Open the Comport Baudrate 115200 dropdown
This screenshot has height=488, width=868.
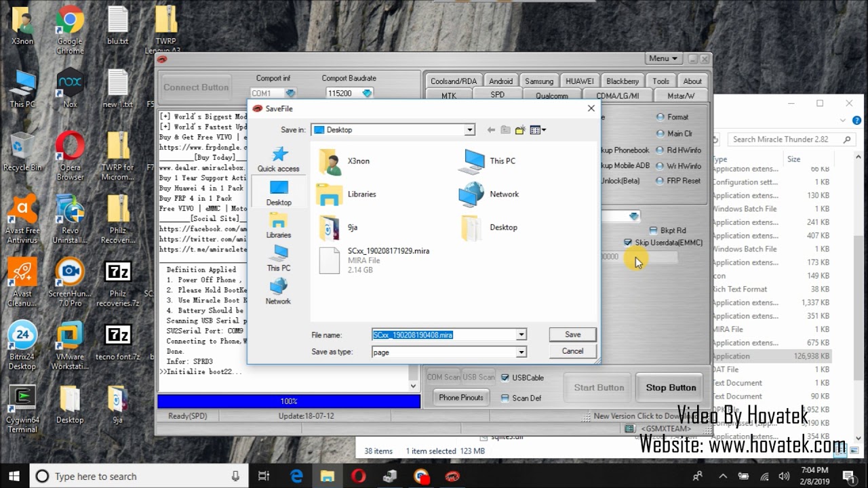[367, 94]
